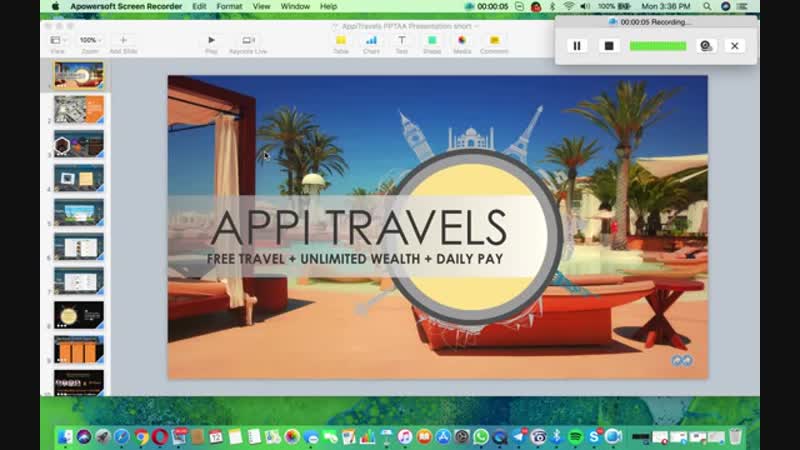Click the webcam icon in recorder panel
The height and width of the screenshot is (450, 800).
[x=706, y=46]
